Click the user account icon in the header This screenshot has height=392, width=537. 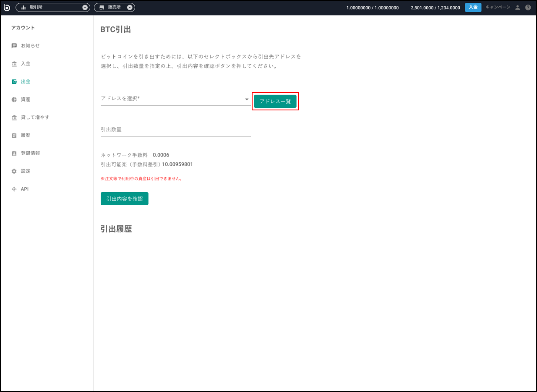(517, 7)
